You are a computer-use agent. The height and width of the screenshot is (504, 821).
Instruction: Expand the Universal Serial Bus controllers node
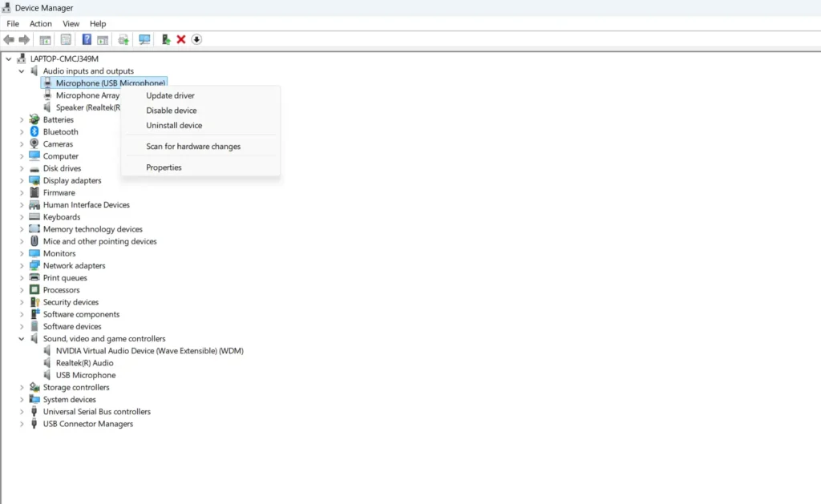click(x=22, y=411)
